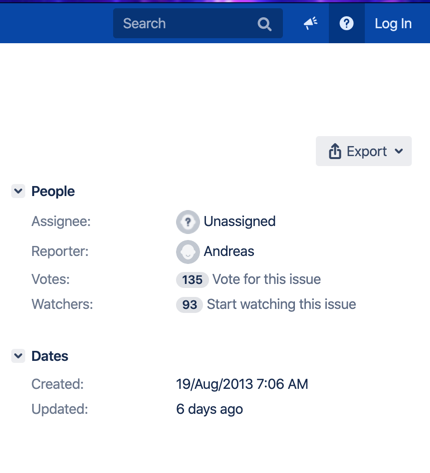Collapse the Dates section chevron
The image size is (430, 473).
click(18, 356)
